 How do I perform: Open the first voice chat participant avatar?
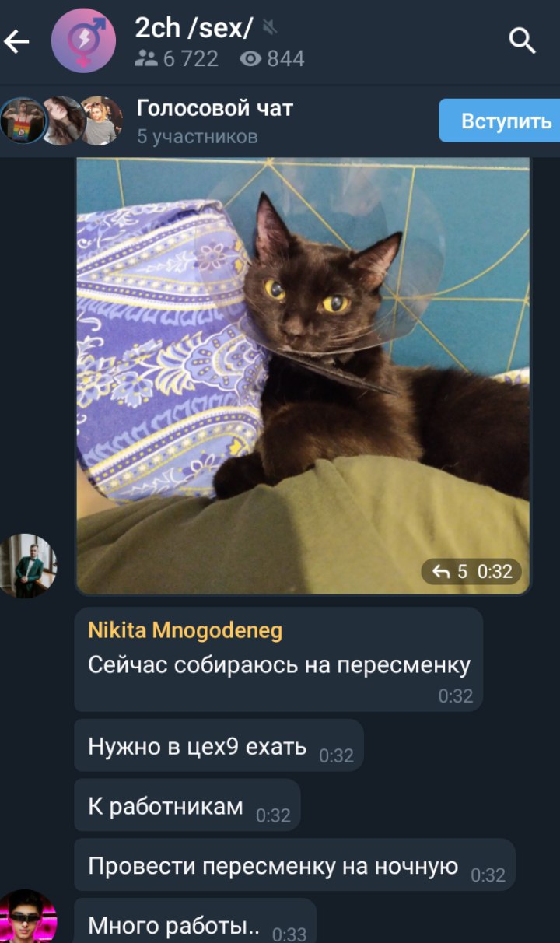(22, 121)
